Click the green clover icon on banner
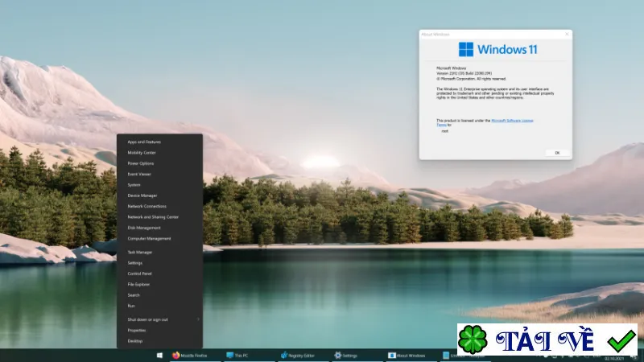This screenshot has width=644, height=362. pyautogui.click(x=473, y=339)
